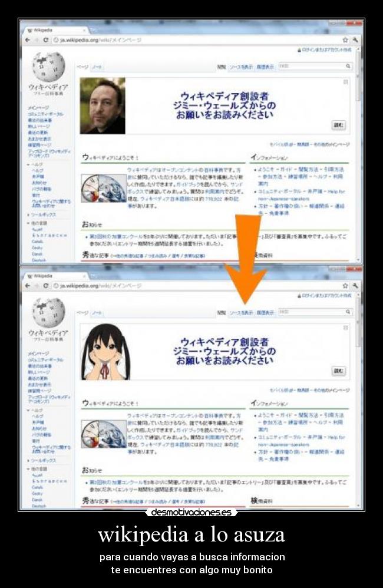
Task: Click the clock and globe thumbnail in the upper window
Action: click(x=104, y=189)
